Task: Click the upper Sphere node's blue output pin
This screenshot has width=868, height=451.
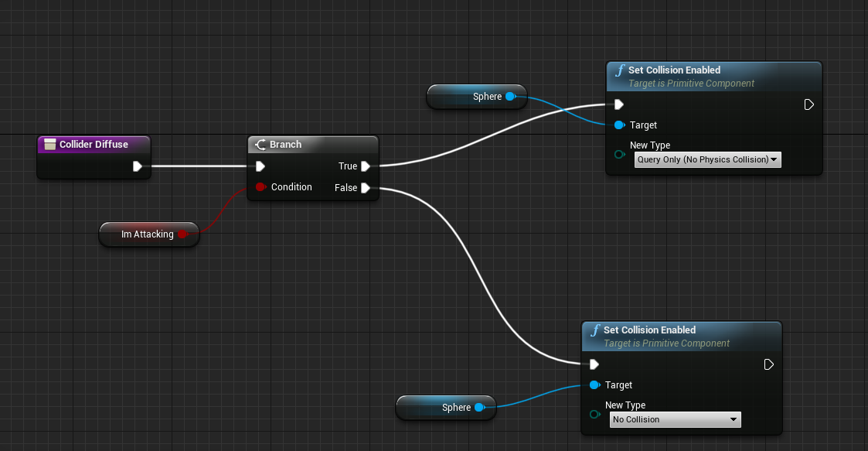Action: tap(510, 97)
